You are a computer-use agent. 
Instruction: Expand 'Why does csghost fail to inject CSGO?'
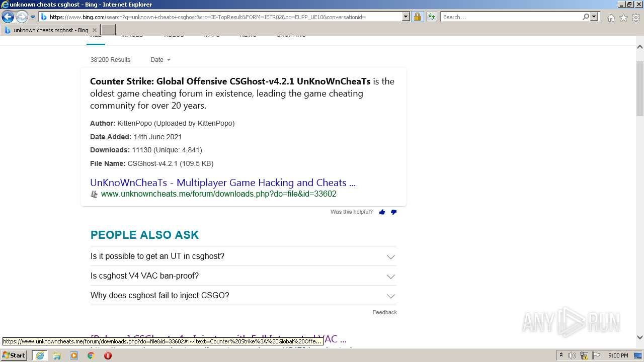[x=244, y=296]
